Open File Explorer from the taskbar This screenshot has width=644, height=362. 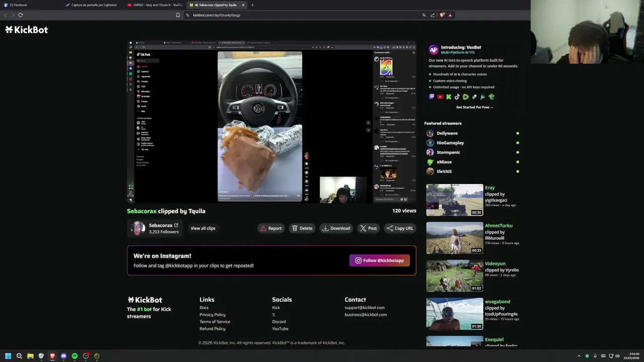point(30,356)
